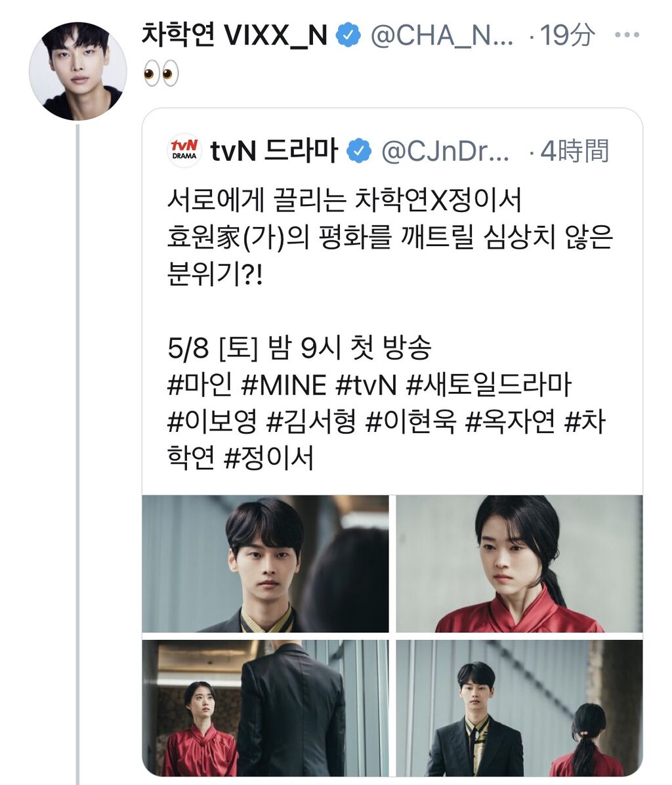
Task: Click verified badge next to 차학연 VIXX_N
Action: [x=348, y=35]
